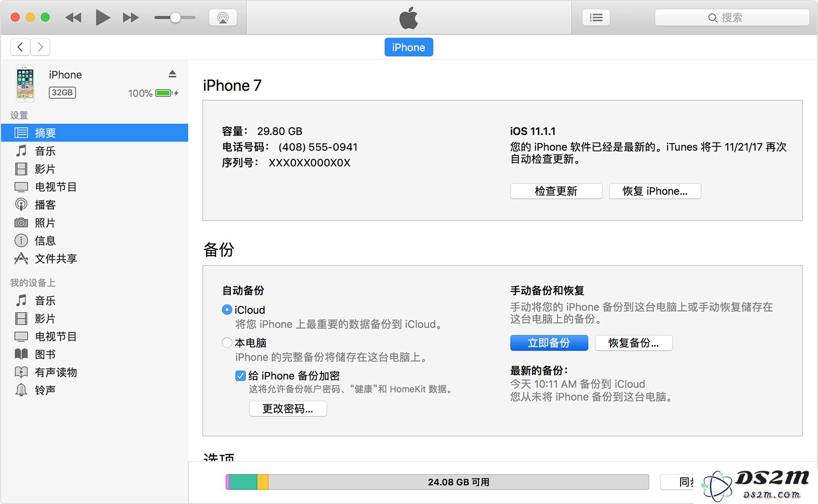818x504 pixels.
Task: Click the 恢复备份... button
Action: (x=633, y=343)
